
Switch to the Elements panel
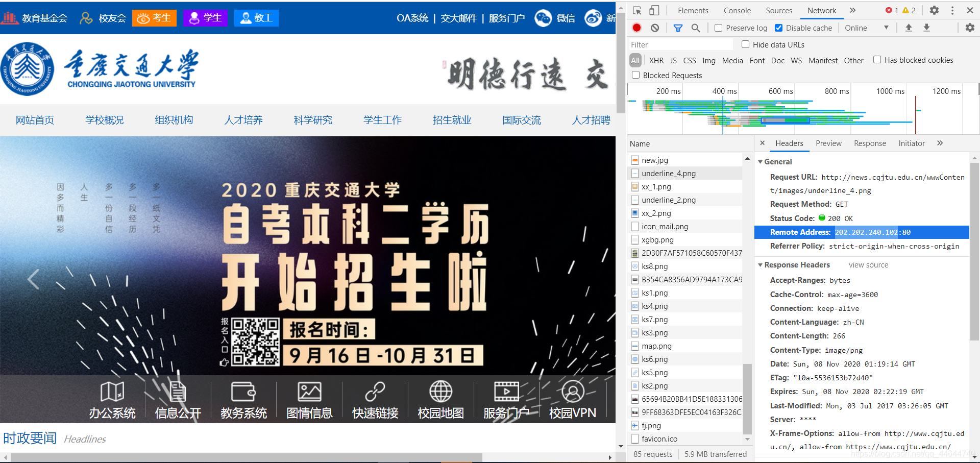[693, 10]
